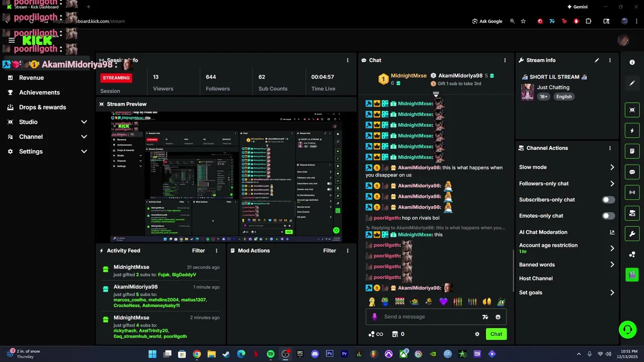644x362 pixels.
Task: Open the hamburger menu beside Kick logo
Action: [x=12, y=40]
